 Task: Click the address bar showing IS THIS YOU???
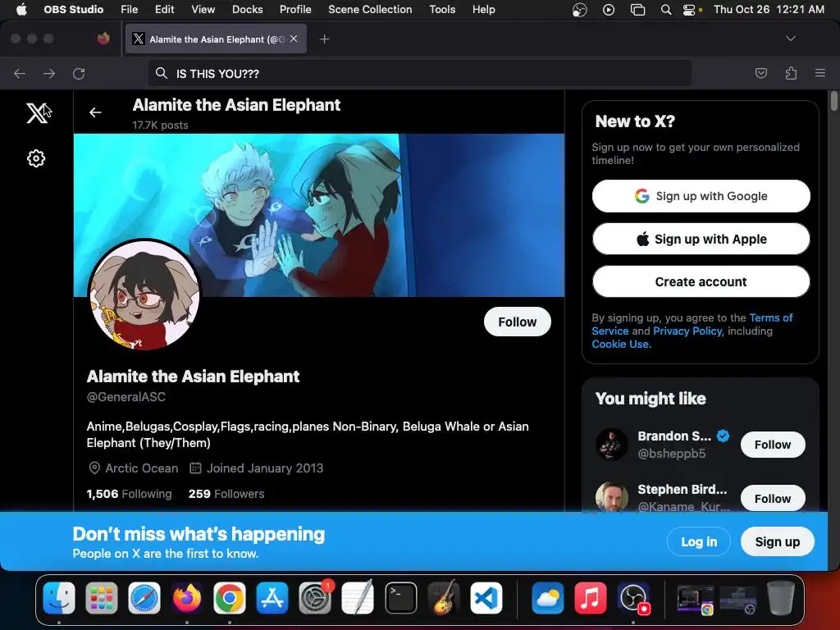419,73
